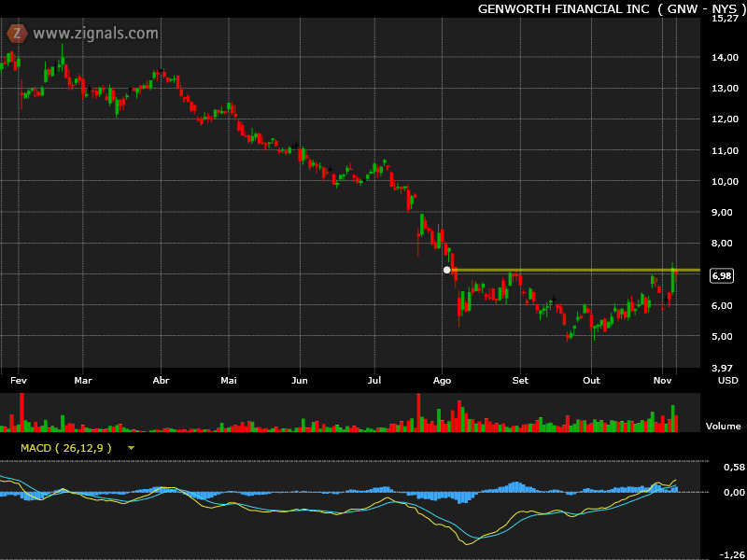Viewport: 747px width, 560px height.
Task: Click the '9,00' price axis value
Action: [722, 213]
